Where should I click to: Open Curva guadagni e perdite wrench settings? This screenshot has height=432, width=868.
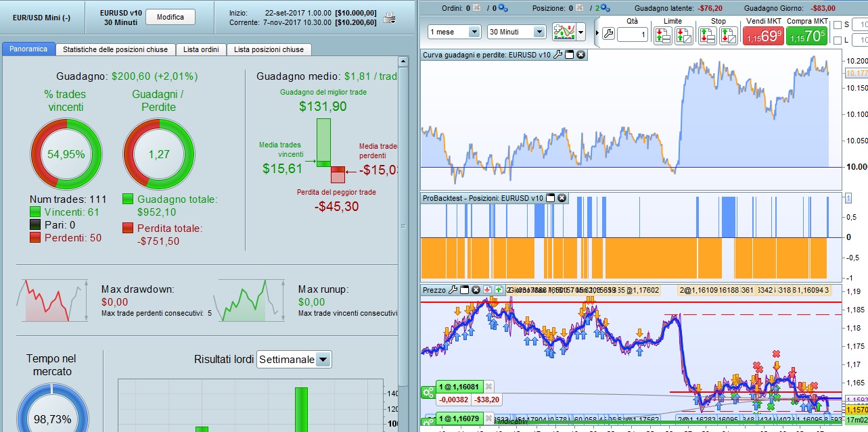557,54
